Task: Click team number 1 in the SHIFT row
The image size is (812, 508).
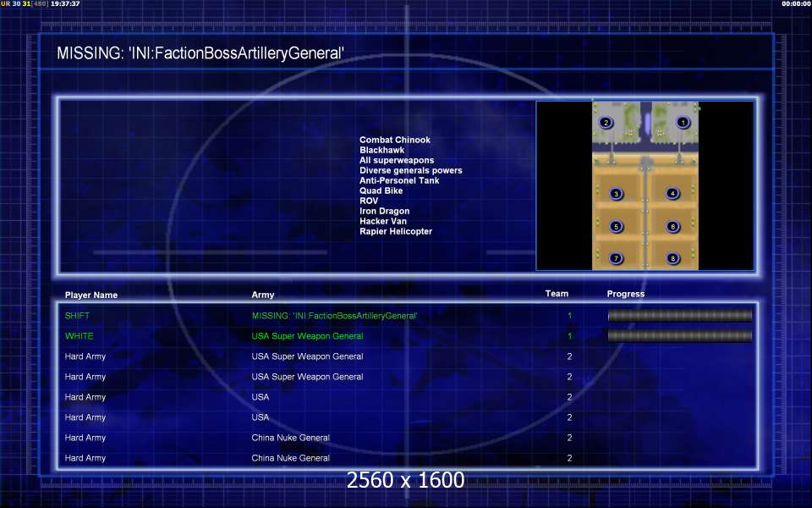Action: 569,316
